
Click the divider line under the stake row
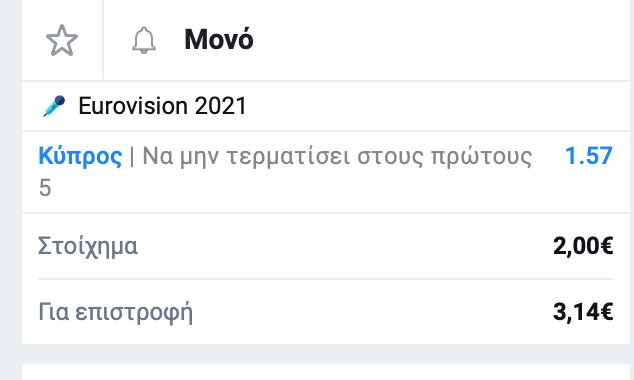326,279
